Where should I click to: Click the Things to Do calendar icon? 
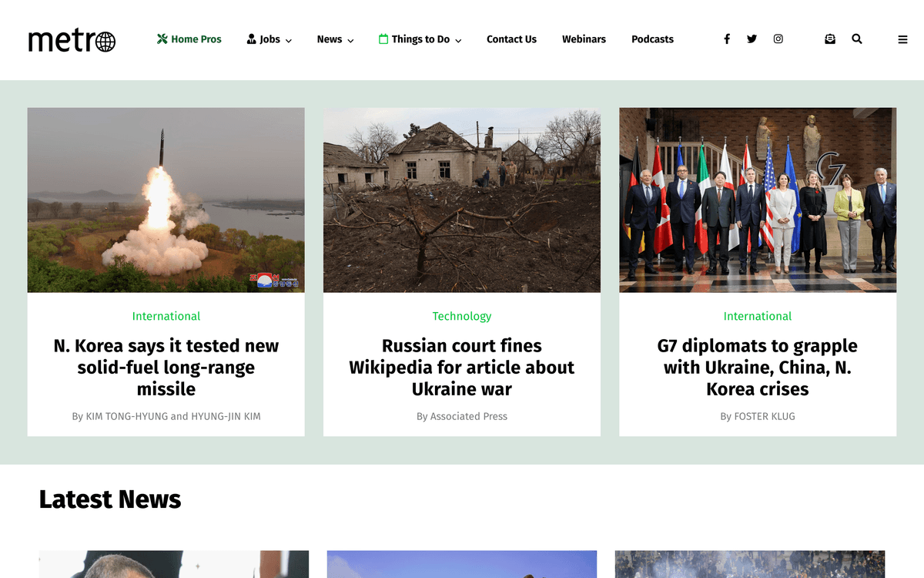pos(383,39)
